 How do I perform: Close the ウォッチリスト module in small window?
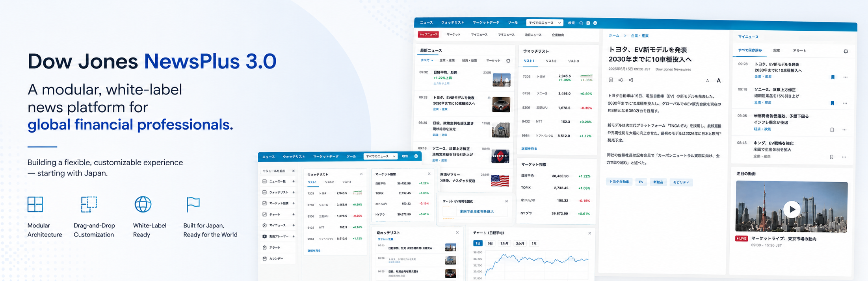pyautogui.click(x=361, y=174)
